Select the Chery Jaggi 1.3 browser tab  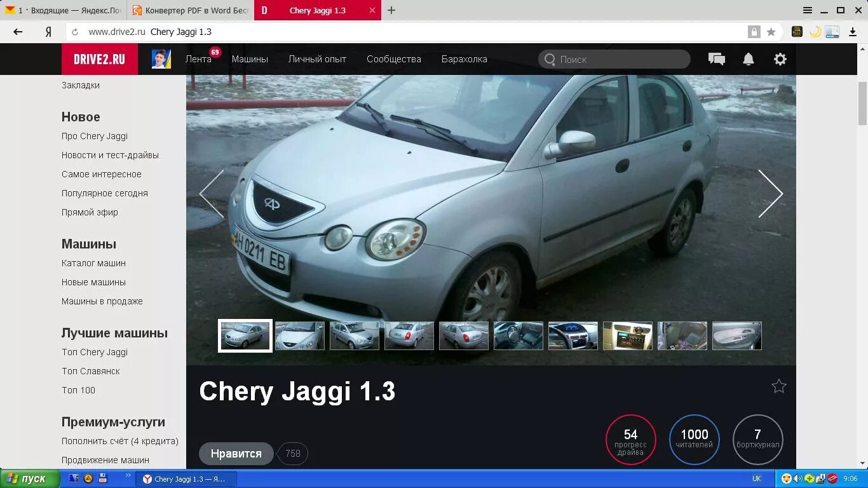click(318, 10)
